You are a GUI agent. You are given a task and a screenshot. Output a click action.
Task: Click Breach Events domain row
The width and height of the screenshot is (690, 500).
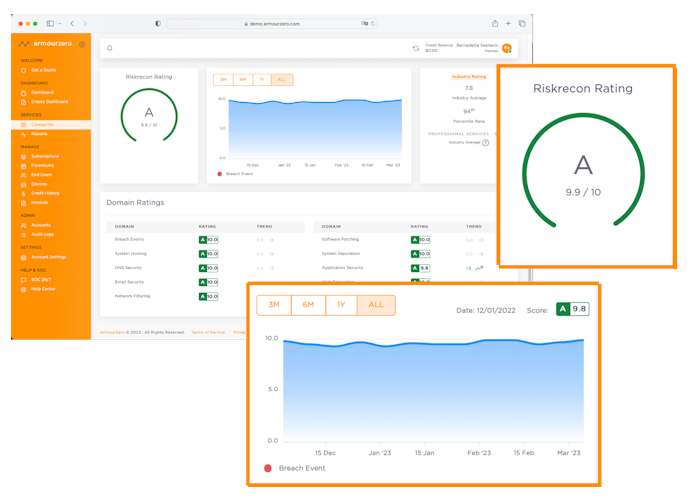tap(206, 240)
